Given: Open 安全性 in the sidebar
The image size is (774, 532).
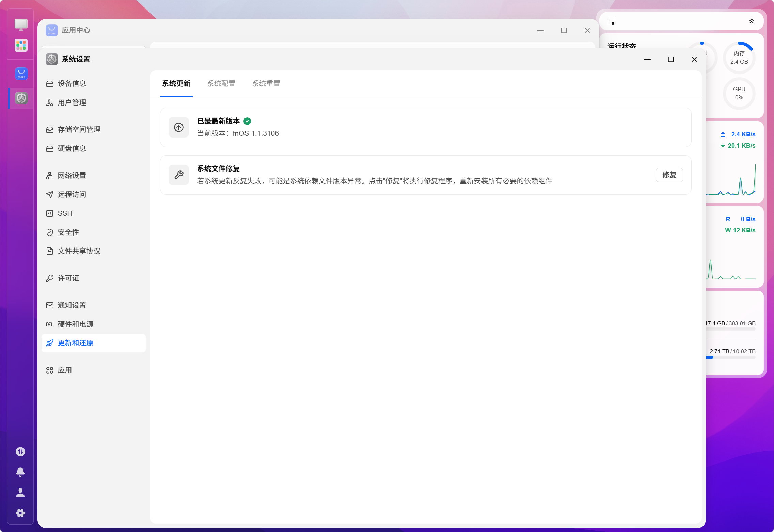Looking at the screenshot, I should pyautogui.click(x=94, y=232).
